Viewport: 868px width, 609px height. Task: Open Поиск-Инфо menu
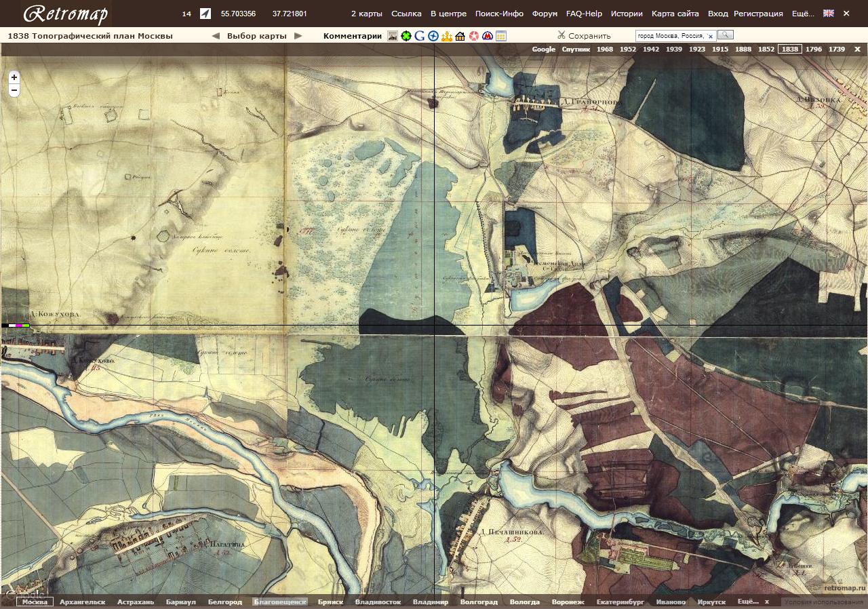[x=499, y=14]
